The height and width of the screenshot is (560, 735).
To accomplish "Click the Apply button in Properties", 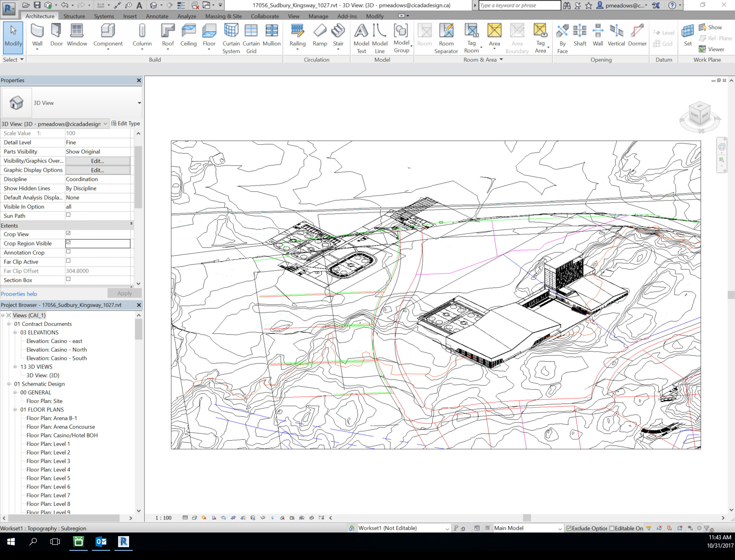I will point(124,293).
